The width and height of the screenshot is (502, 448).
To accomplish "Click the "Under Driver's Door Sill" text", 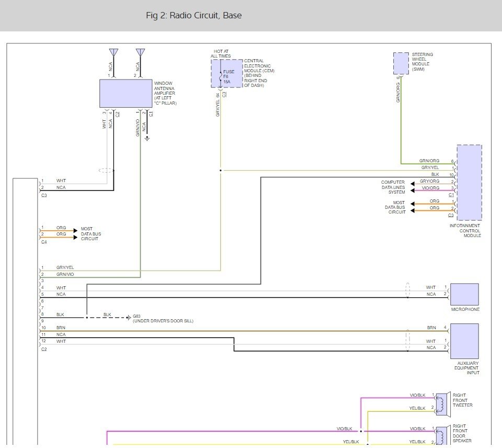I will 163,321.
